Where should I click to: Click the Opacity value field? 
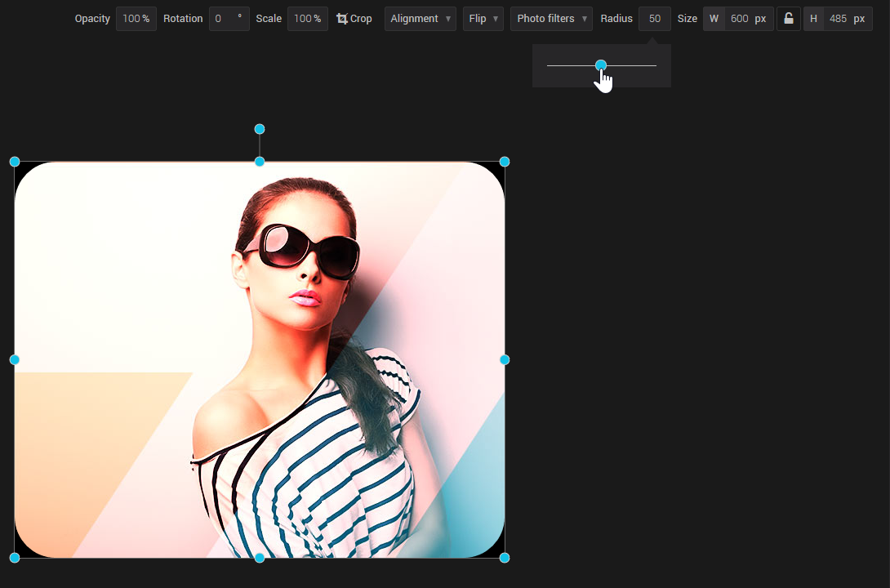pyautogui.click(x=136, y=18)
